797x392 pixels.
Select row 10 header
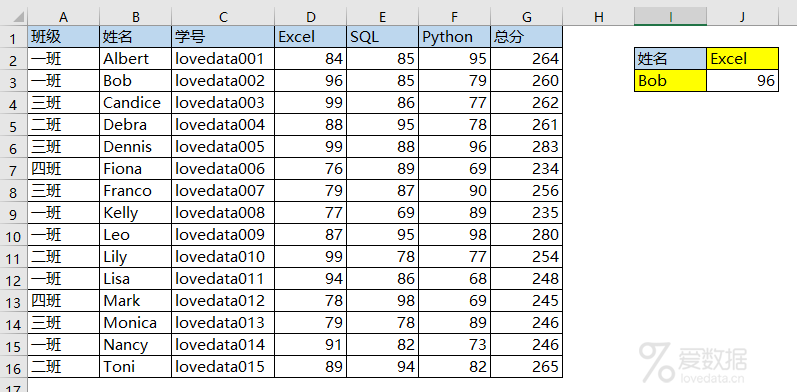[14, 235]
